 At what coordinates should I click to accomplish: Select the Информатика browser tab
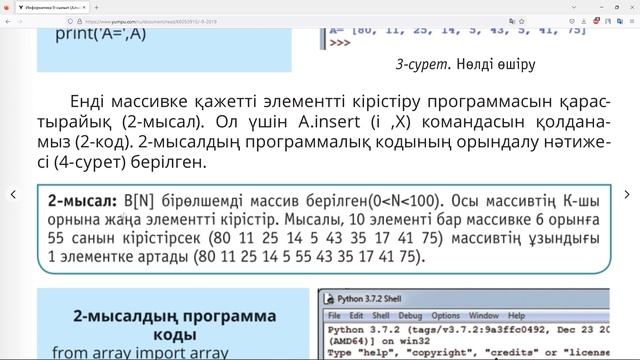pos(52,7)
